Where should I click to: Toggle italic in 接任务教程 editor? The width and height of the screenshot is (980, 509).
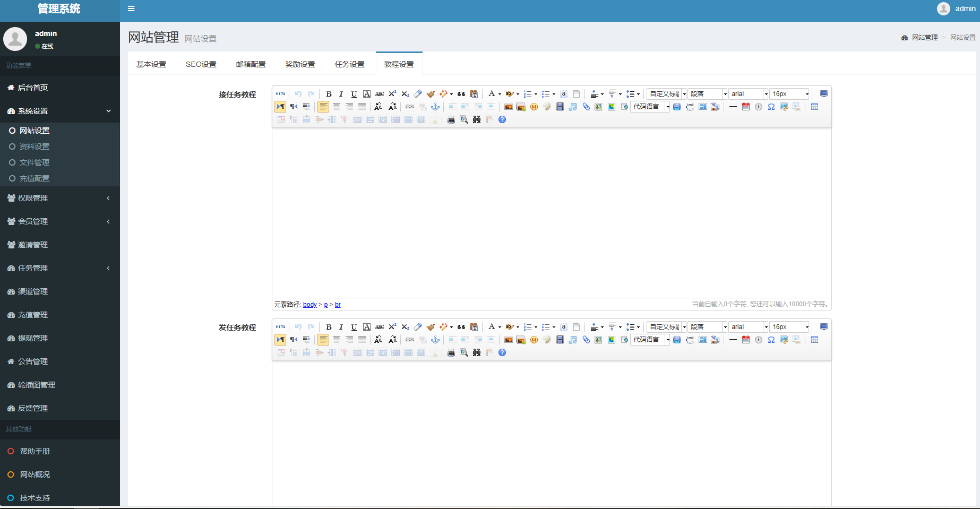[x=341, y=94]
